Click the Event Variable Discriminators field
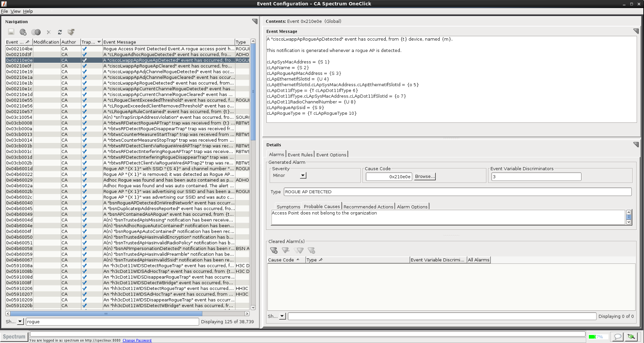This screenshot has width=644, height=343. (536, 177)
